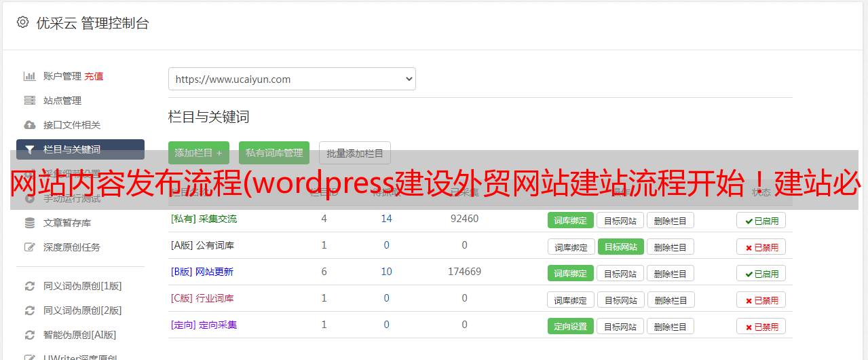Select pending count 10 in 网站更新 row
The height and width of the screenshot is (360, 868).
[x=387, y=272]
